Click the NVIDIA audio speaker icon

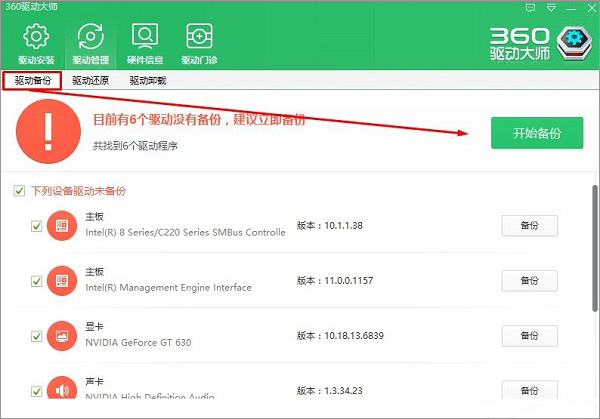click(62, 390)
